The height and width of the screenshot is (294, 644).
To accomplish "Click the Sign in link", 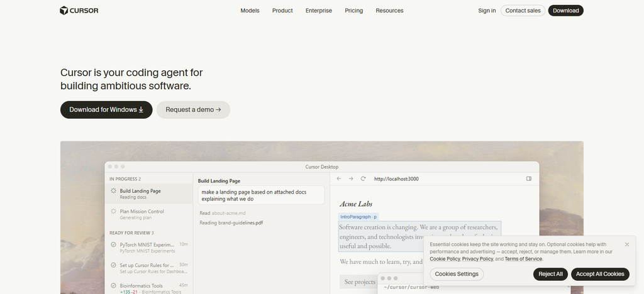I will [487, 11].
